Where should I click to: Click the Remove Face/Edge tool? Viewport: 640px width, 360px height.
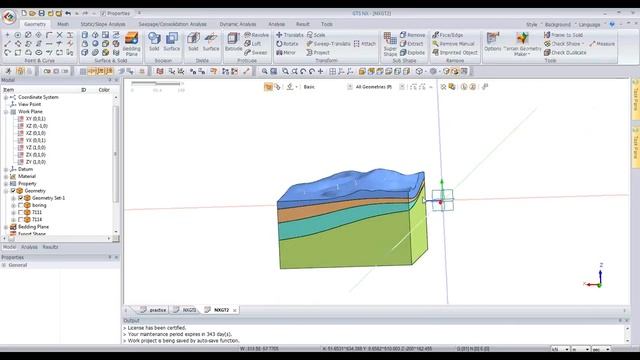point(447,35)
